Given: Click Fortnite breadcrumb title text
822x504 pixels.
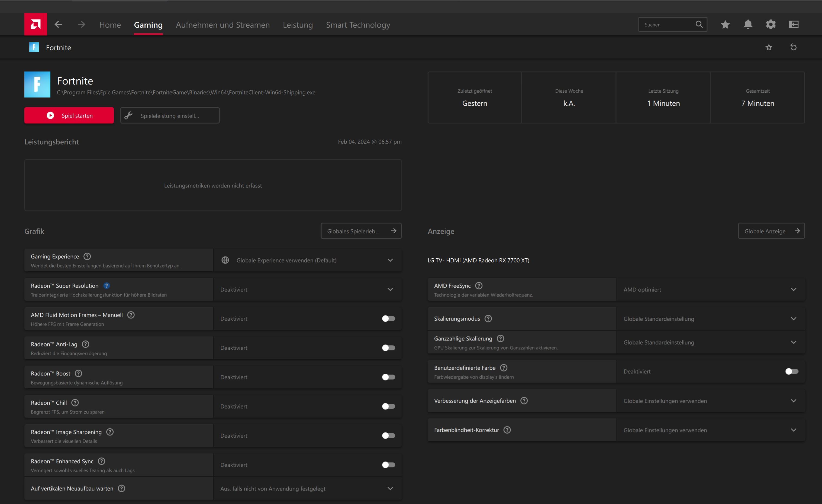Looking at the screenshot, I should [58, 47].
